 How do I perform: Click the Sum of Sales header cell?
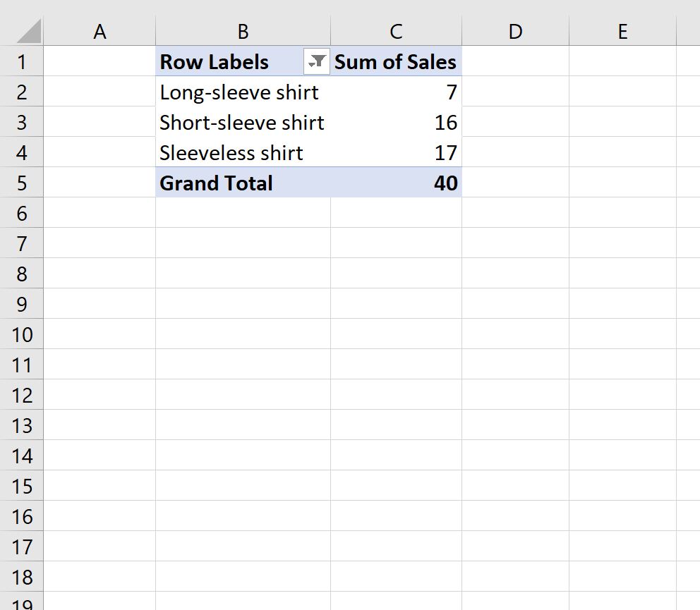[396, 61]
